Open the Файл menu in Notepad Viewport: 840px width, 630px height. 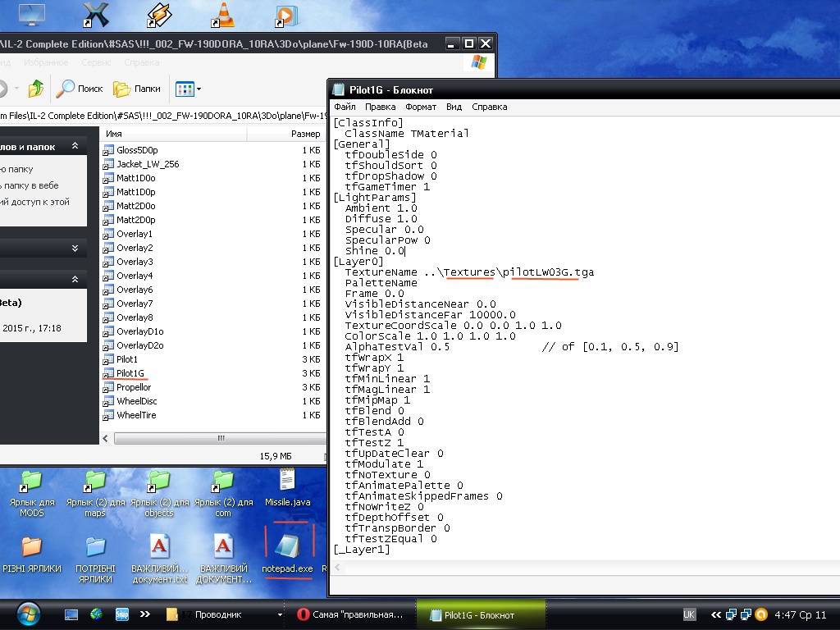[345, 107]
